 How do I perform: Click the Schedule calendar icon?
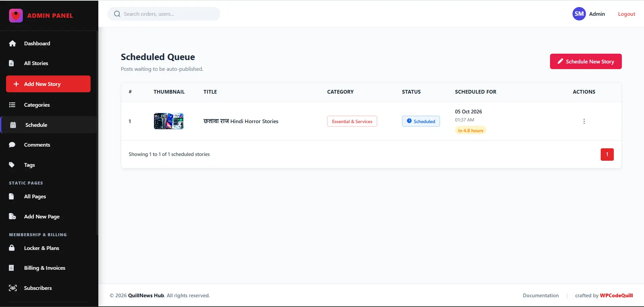(x=13, y=125)
